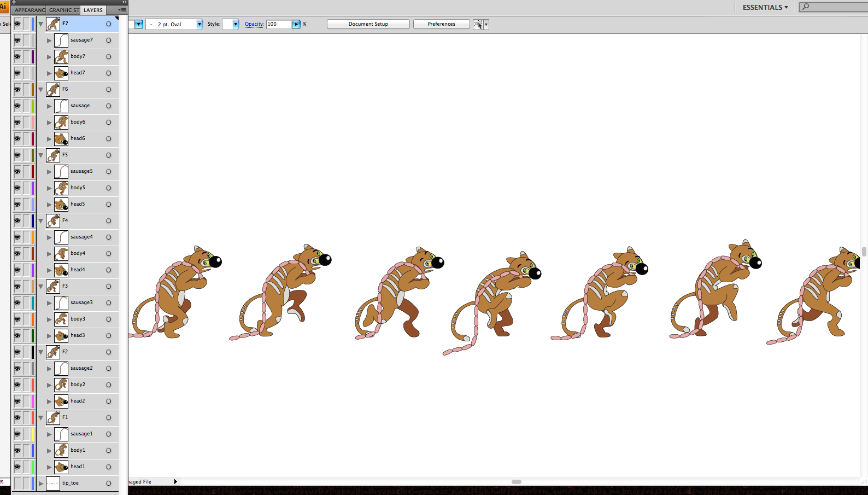The width and height of the screenshot is (868, 495).
Task: Target the F7 layer circle icon
Action: [x=109, y=24]
